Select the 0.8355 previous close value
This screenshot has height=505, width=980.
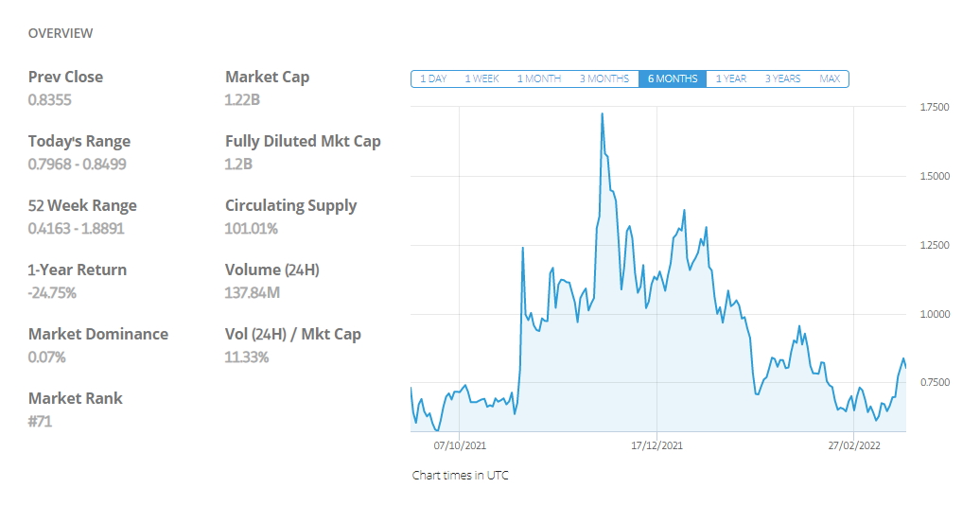click(50, 100)
